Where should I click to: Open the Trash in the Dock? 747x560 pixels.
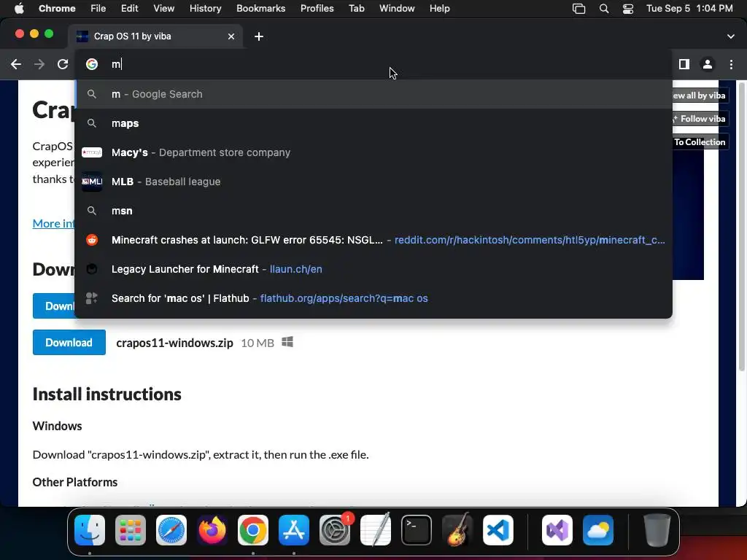click(657, 530)
